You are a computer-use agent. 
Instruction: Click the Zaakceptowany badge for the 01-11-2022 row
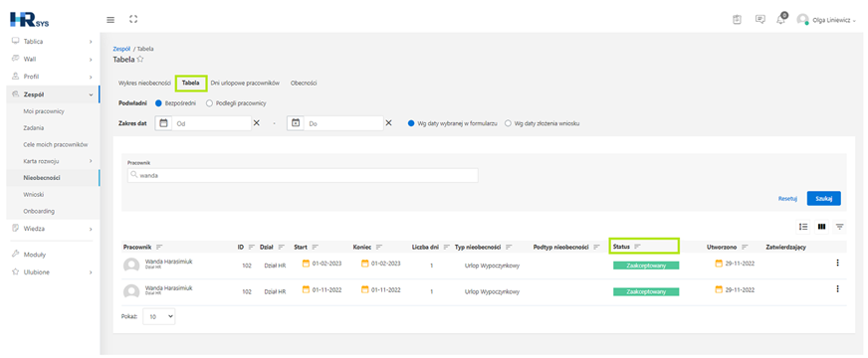[645, 291]
